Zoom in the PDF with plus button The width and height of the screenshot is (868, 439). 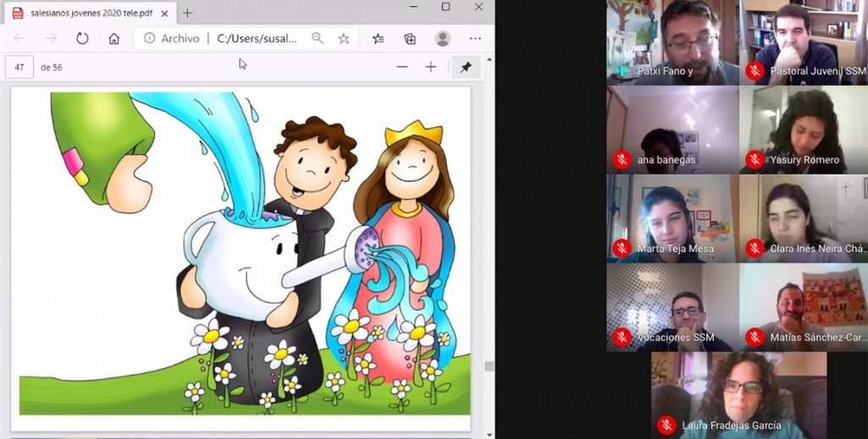click(431, 67)
